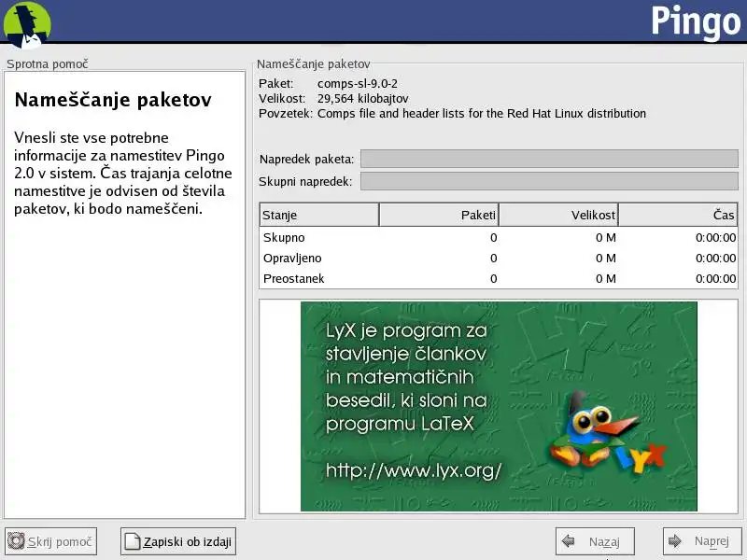Screen dimensions: 747x560
Task: Click the LyX je program banner text
Action: coord(406,377)
